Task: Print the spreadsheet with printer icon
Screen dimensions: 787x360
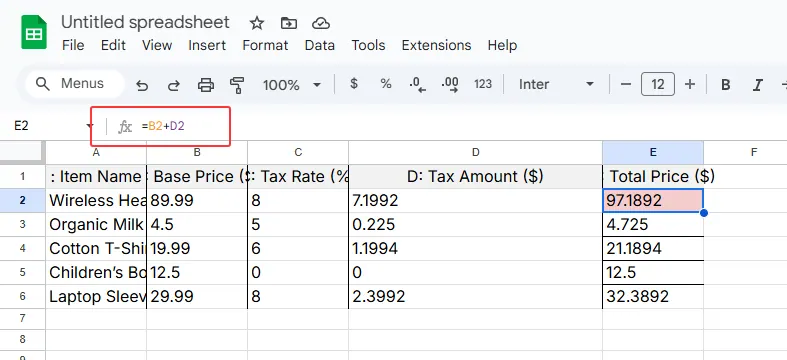Action: (x=206, y=85)
